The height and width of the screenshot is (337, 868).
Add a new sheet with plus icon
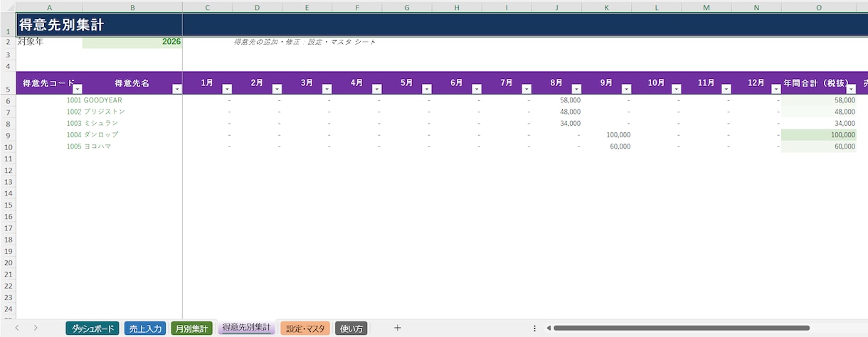(398, 328)
